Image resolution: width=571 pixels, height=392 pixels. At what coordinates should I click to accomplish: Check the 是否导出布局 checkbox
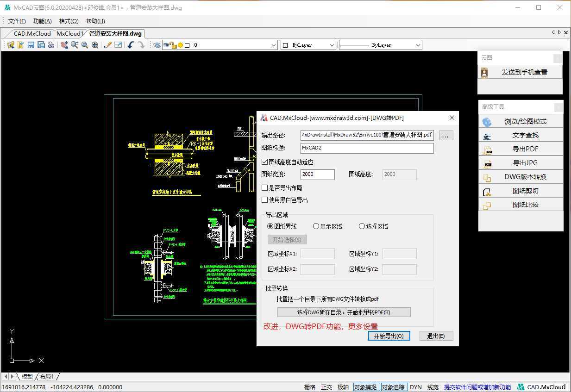(x=265, y=188)
